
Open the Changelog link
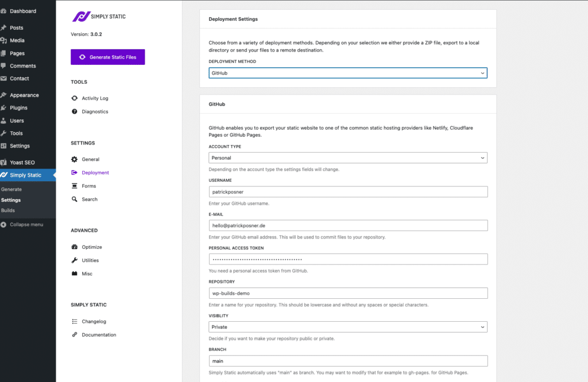click(94, 321)
